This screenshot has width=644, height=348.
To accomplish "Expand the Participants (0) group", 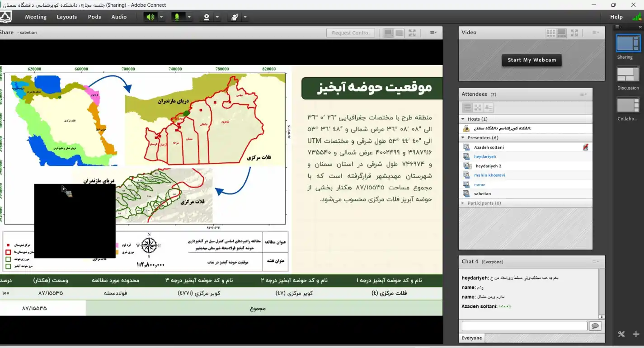I will [463, 203].
